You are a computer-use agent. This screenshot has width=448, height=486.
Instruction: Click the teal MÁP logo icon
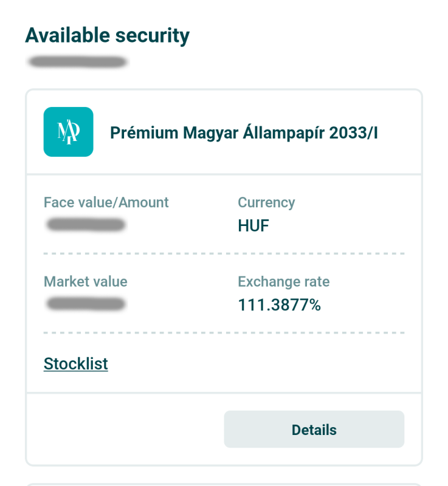coord(68,132)
